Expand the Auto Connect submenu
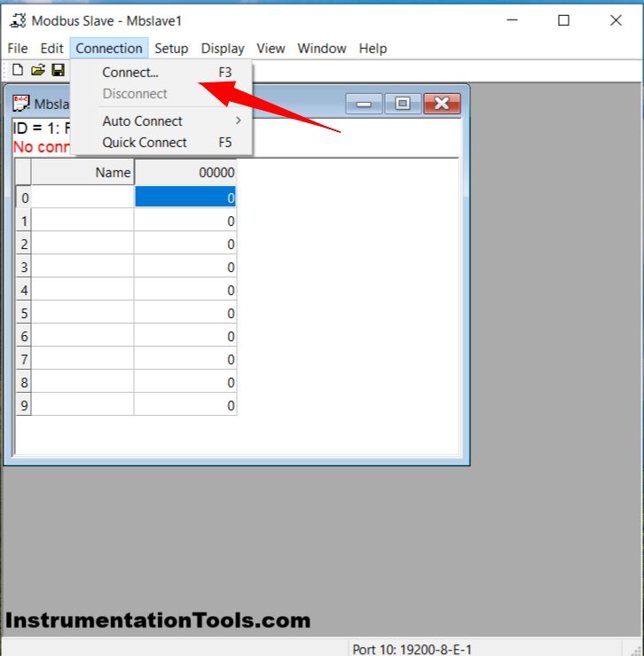 coord(161,121)
